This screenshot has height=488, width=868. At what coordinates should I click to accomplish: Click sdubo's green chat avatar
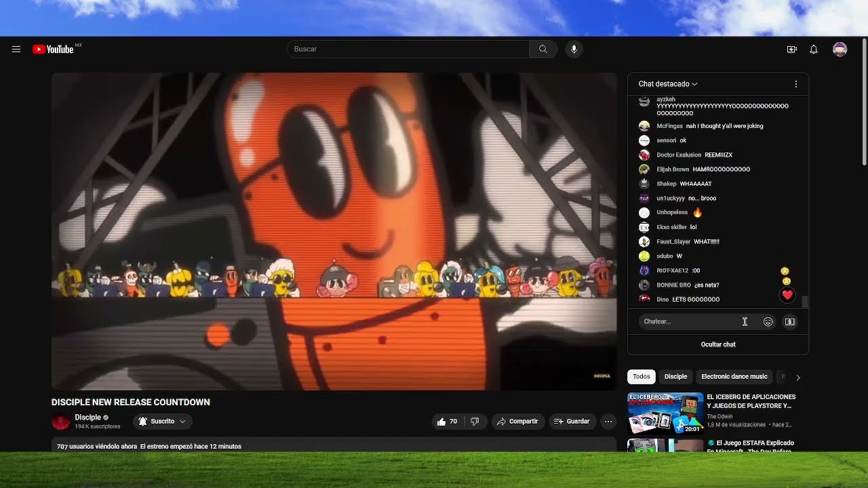click(x=644, y=256)
